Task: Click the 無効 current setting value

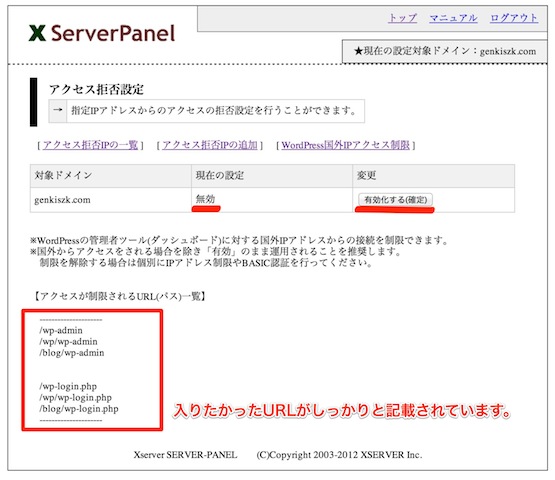Action: (x=205, y=199)
